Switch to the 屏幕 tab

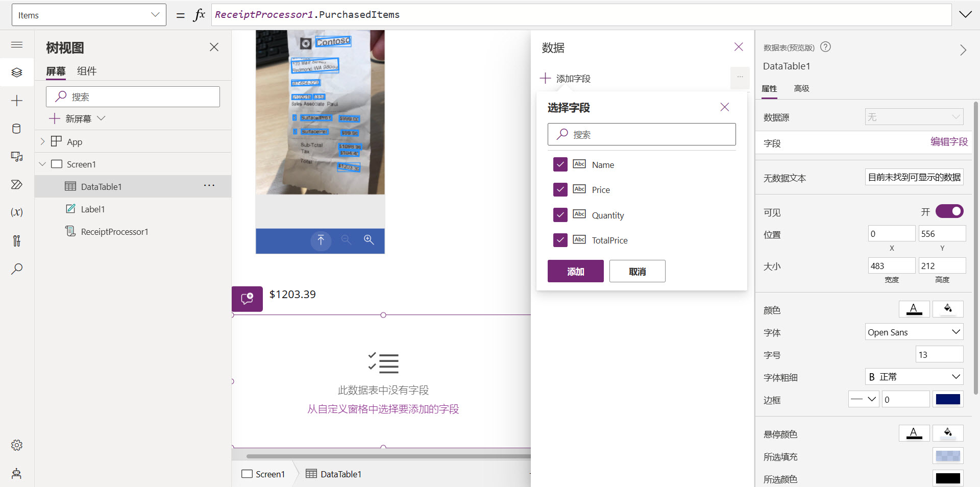[56, 71]
